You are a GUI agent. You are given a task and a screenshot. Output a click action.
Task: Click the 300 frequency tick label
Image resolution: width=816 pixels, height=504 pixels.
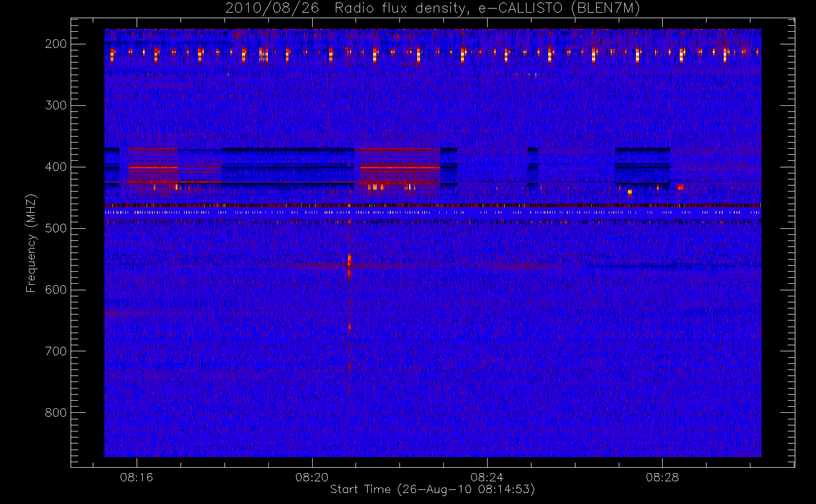56,105
